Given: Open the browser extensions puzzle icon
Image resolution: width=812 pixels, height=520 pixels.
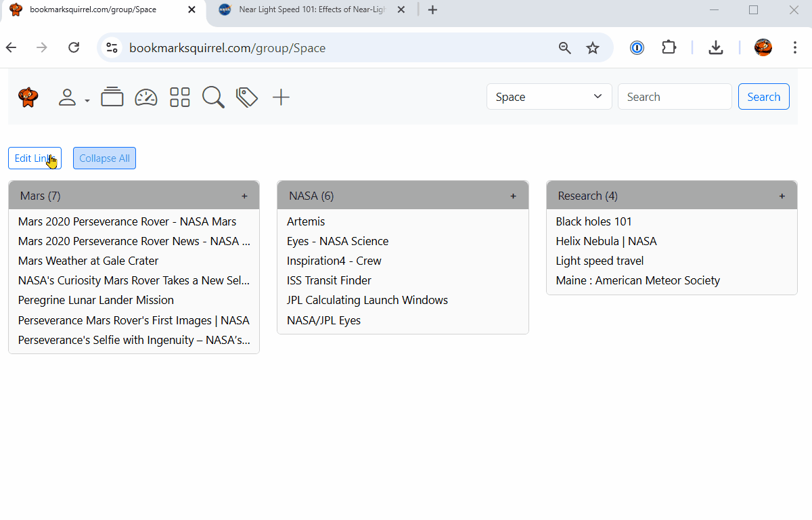Looking at the screenshot, I should pos(669,47).
